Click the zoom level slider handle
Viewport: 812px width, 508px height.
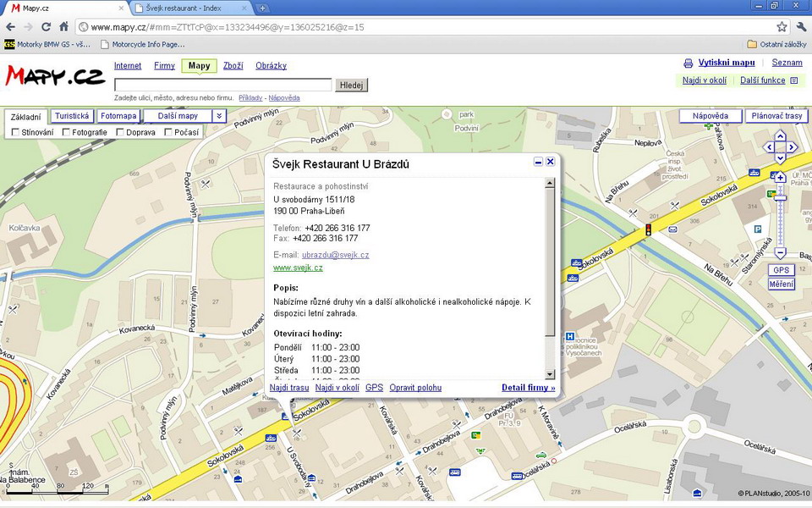coord(780,198)
